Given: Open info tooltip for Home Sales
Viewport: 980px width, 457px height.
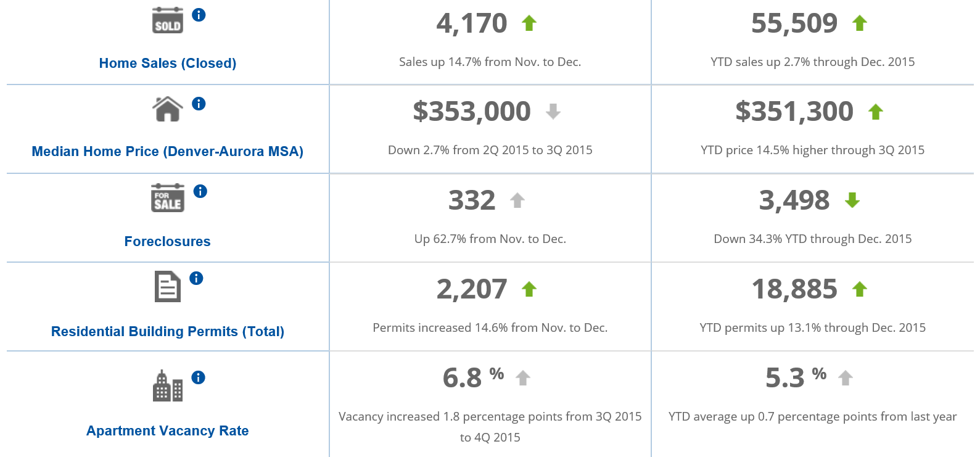Looking at the screenshot, I should click(199, 15).
